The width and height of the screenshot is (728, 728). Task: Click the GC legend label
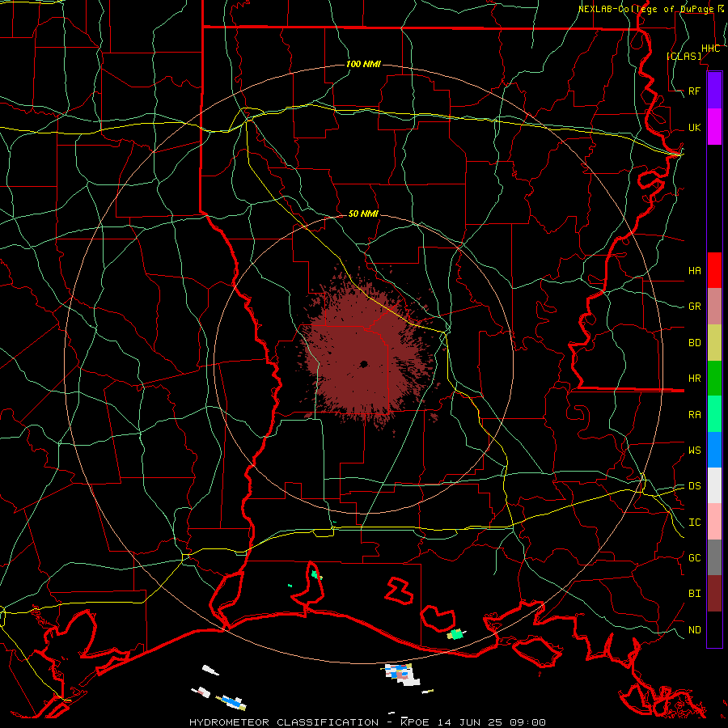[x=694, y=557]
